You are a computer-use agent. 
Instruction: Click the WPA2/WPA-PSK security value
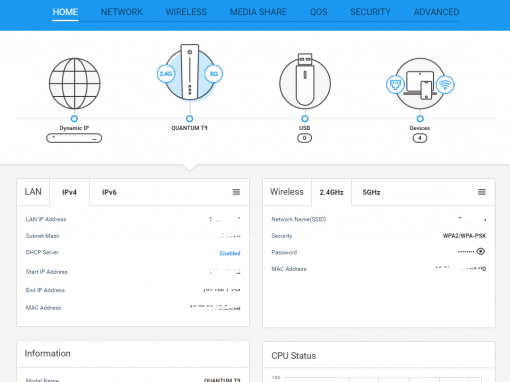[x=464, y=236]
